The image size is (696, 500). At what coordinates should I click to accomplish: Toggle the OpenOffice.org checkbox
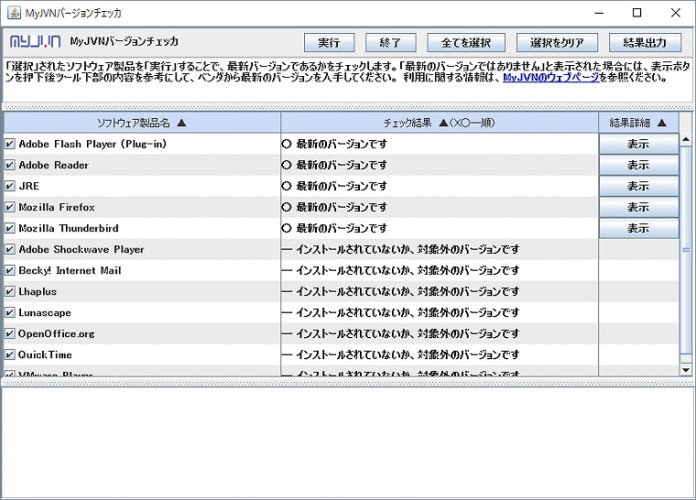pyautogui.click(x=10, y=334)
